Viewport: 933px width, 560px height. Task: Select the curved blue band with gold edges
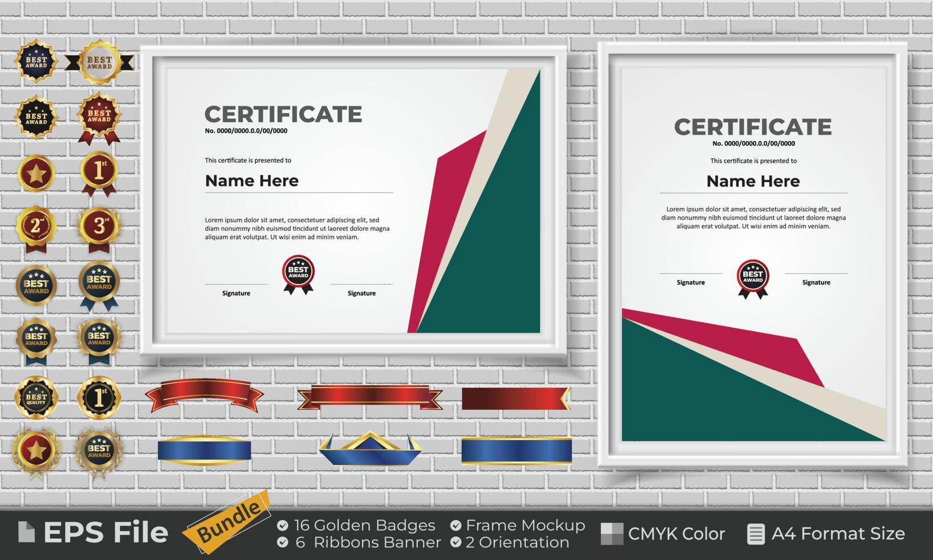205,450
